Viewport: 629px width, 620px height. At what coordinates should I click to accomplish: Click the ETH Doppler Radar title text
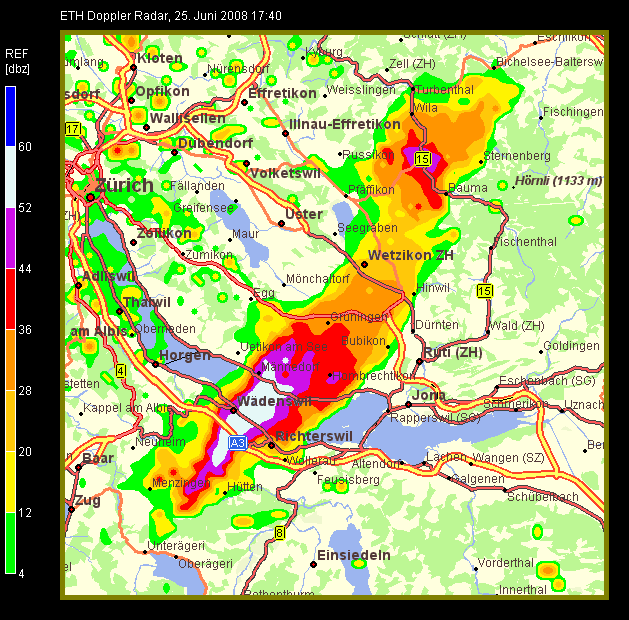click(x=171, y=16)
